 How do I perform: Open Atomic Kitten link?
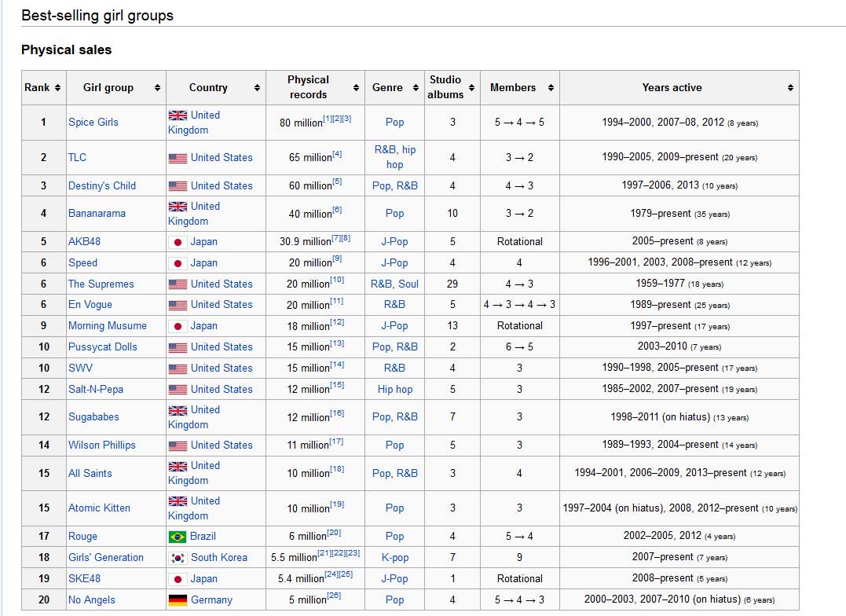[x=99, y=508]
